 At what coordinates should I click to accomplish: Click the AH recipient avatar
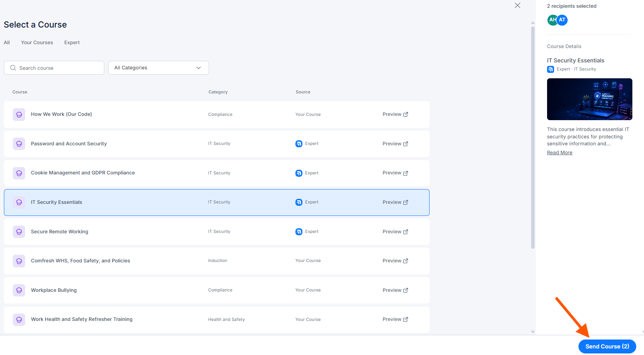click(552, 20)
